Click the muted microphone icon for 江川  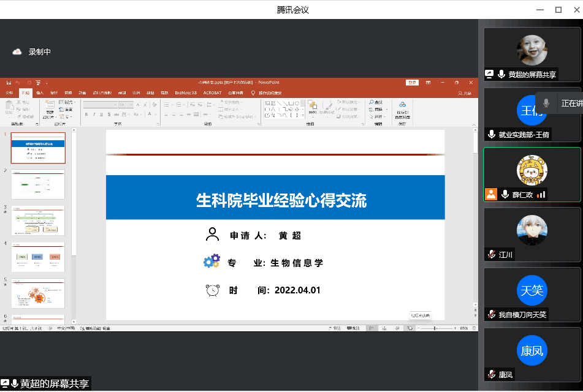[491, 254]
